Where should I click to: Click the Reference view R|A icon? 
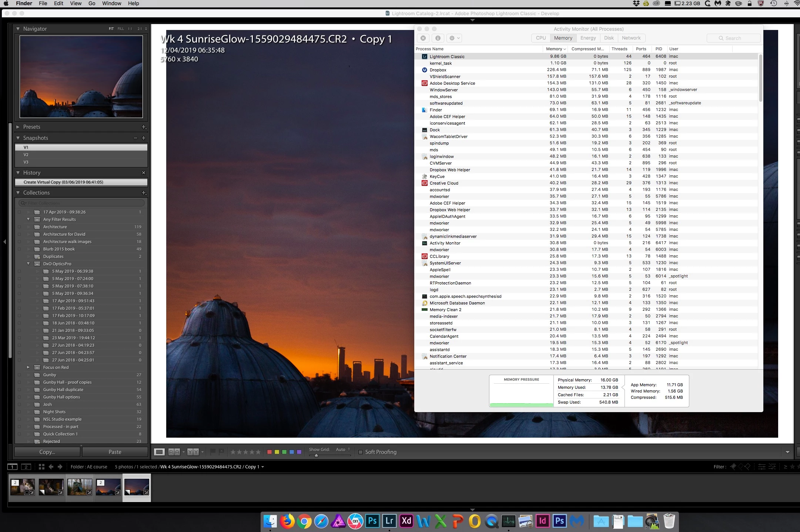click(174, 452)
